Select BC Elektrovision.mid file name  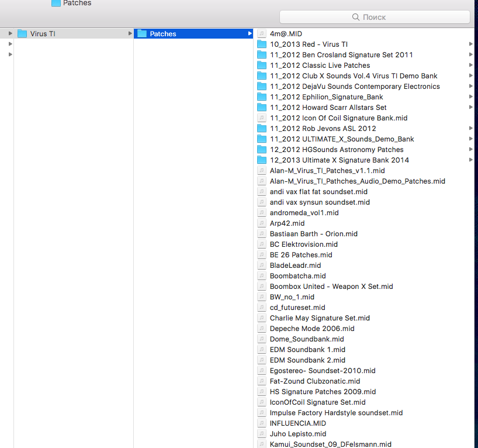click(304, 244)
